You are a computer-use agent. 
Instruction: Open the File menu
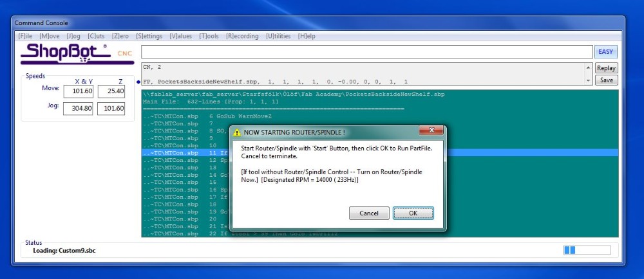pyautogui.click(x=26, y=37)
